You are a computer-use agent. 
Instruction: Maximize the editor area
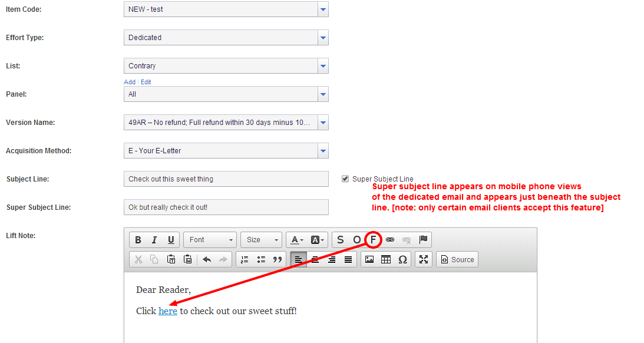pyautogui.click(x=424, y=260)
